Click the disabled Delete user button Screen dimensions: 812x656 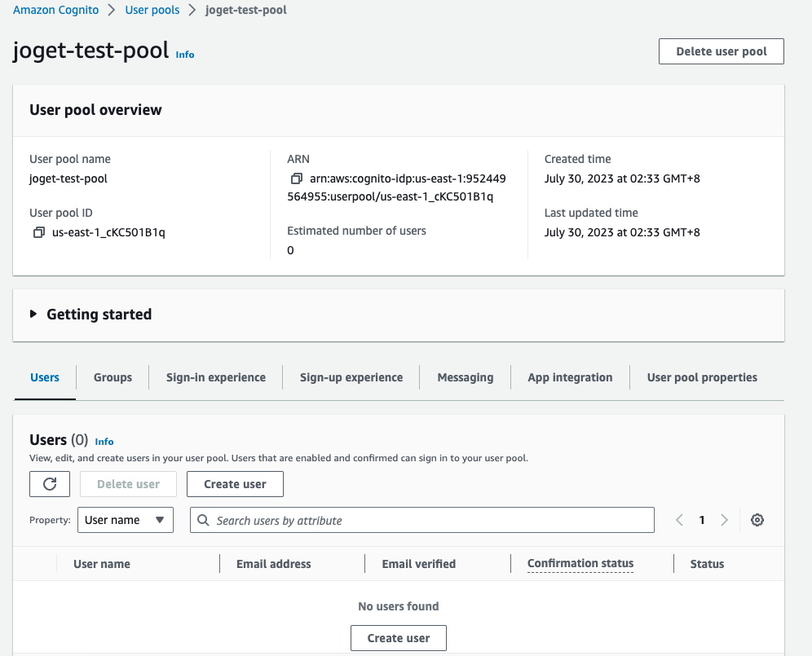129,484
